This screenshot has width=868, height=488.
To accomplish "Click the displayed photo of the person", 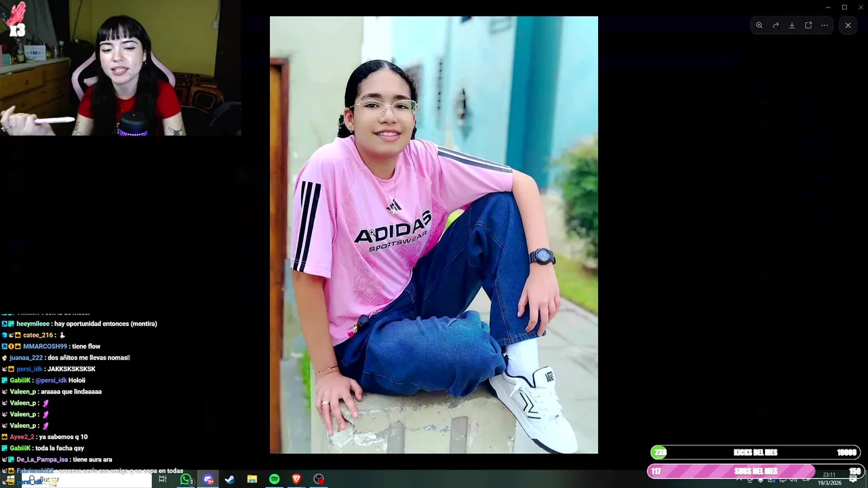I will (x=434, y=235).
